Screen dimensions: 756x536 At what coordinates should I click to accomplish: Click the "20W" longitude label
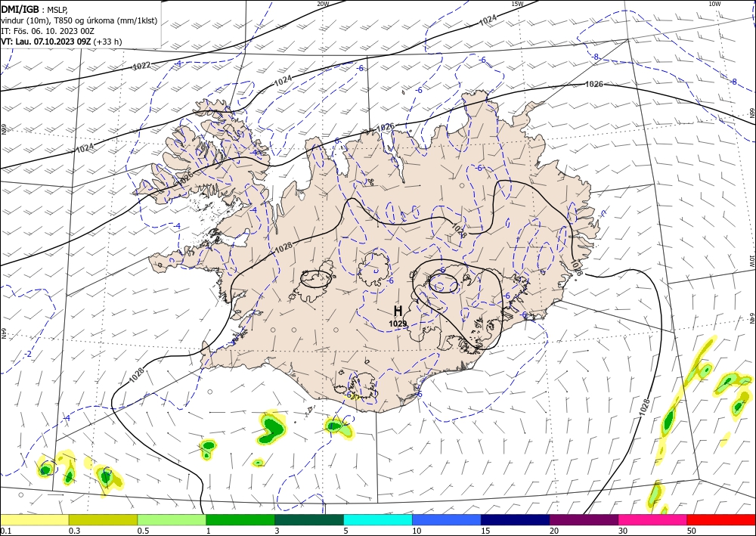pyautogui.click(x=323, y=4)
